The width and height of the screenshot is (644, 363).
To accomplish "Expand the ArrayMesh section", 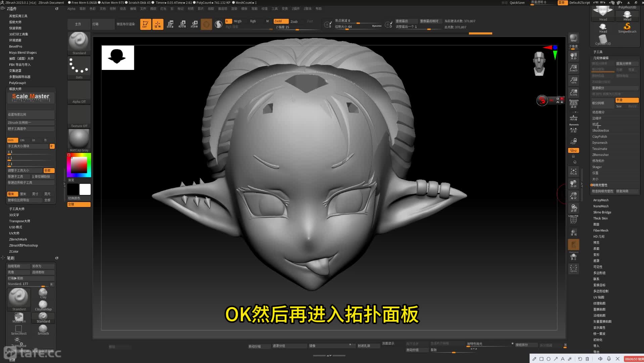I will click(601, 200).
